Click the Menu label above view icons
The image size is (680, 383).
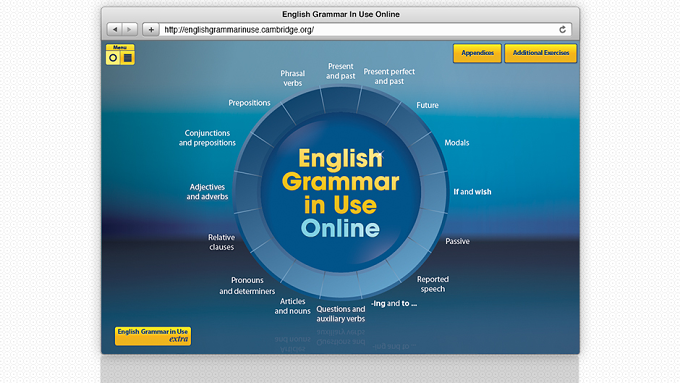click(120, 47)
